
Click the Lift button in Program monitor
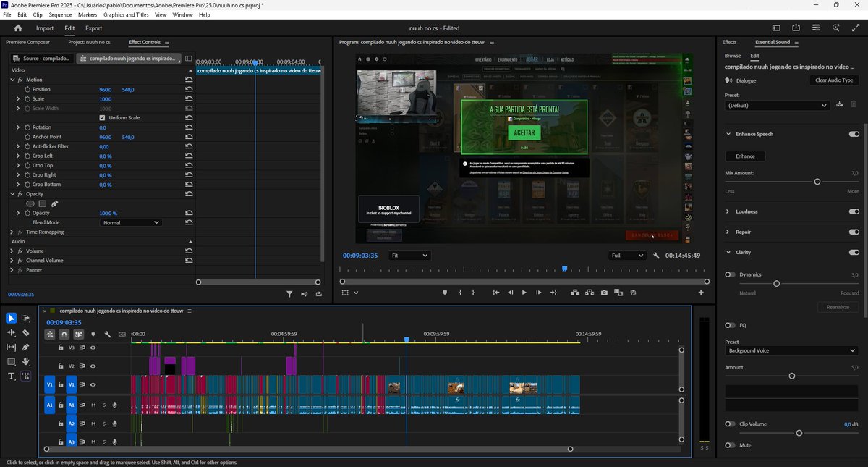click(x=574, y=293)
